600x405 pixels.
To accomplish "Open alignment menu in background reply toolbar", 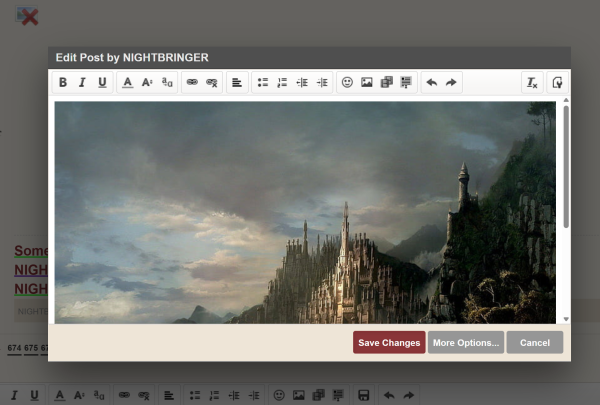I will 169,395.
